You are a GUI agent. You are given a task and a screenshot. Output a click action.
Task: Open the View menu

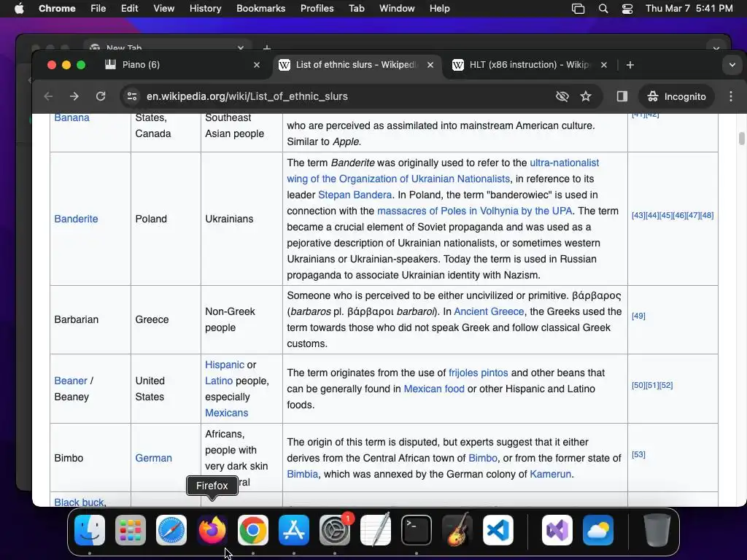(x=164, y=9)
